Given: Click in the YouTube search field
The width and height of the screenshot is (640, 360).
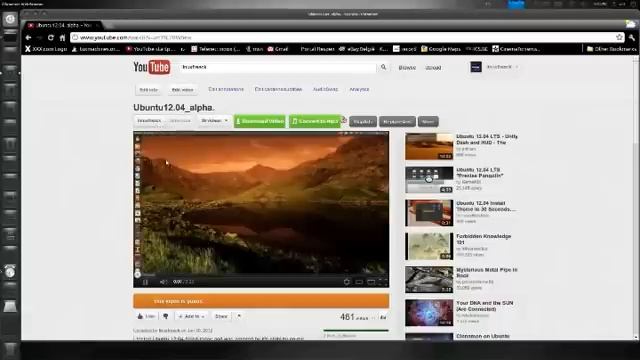Looking at the screenshot, I should click(x=278, y=67).
